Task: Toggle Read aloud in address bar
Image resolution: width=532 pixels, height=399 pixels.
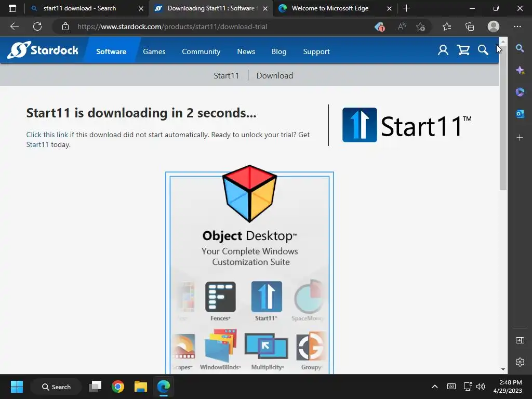Action: click(x=402, y=26)
